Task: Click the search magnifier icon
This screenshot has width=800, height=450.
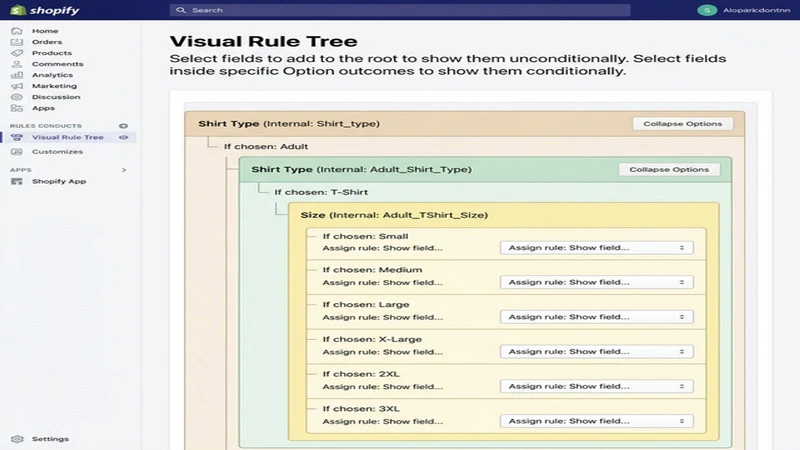Action: [181, 10]
